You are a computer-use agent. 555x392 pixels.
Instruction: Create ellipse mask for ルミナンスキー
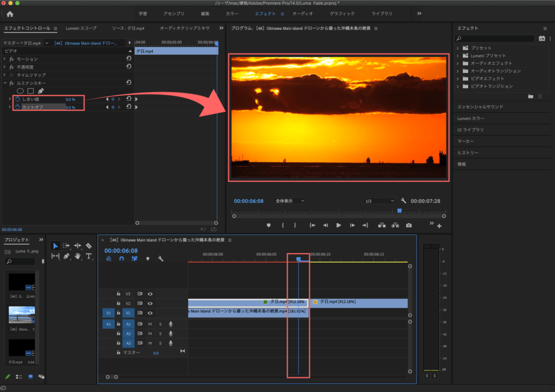20,91
